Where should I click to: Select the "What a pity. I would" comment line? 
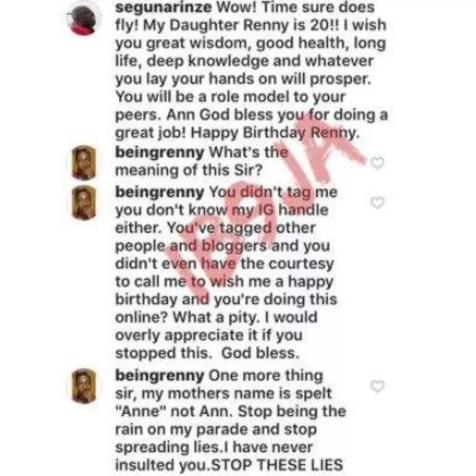pyautogui.click(x=245, y=317)
